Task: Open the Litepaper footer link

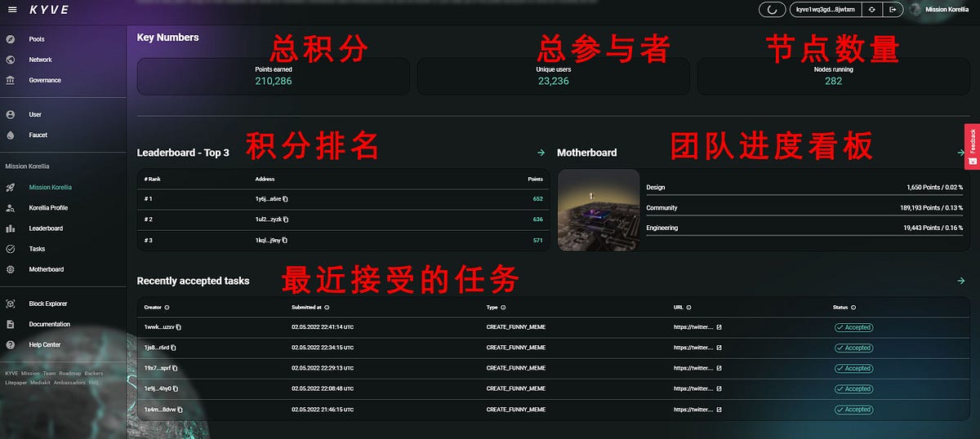Action: [x=16, y=382]
